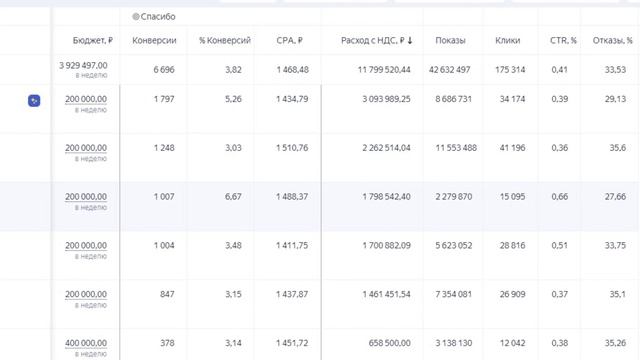Open the 200 000,00 budget in the 1 004 conversions row

coord(86,245)
